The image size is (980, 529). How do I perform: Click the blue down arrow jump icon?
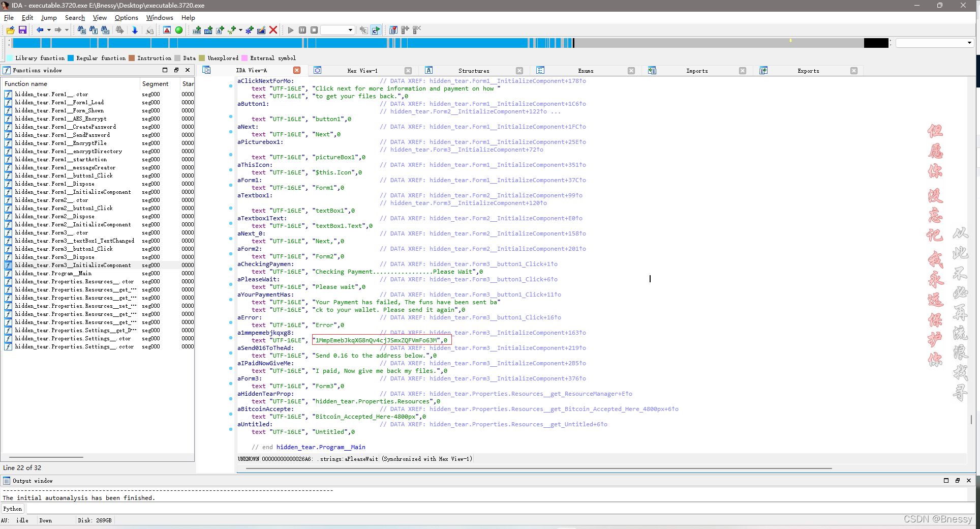135,30
